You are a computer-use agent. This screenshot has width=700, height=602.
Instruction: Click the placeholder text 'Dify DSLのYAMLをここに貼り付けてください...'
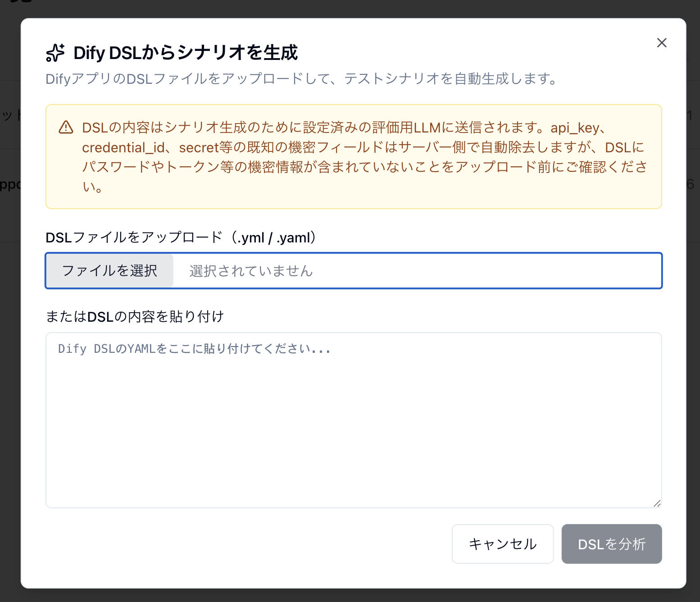pyautogui.click(x=195, y=348)
